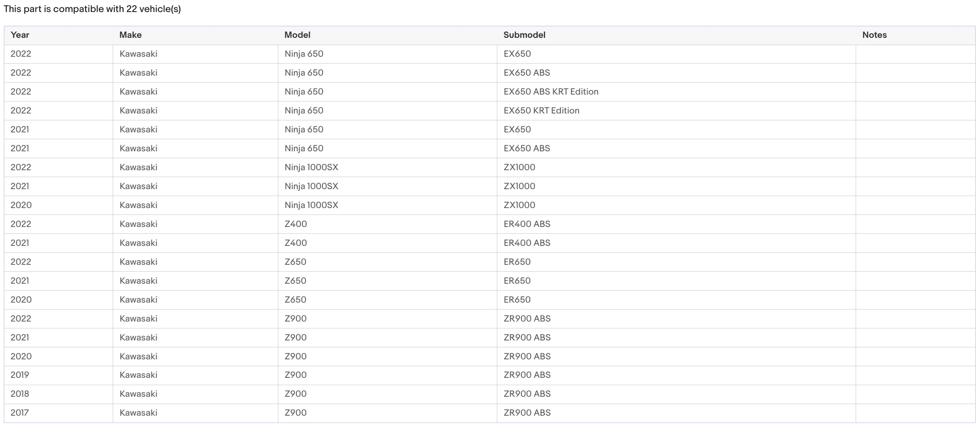Click the 2017 year cell

tap(20, 413)
